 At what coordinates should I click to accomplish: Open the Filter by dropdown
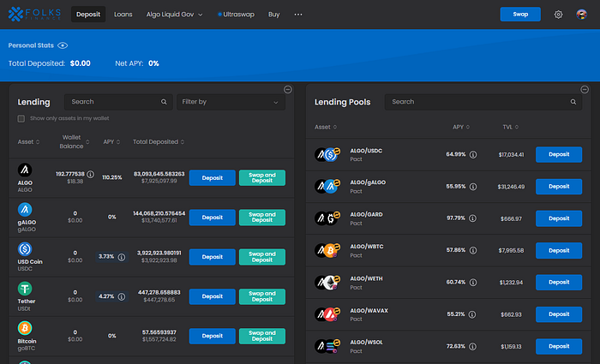[x=231, y=102]
